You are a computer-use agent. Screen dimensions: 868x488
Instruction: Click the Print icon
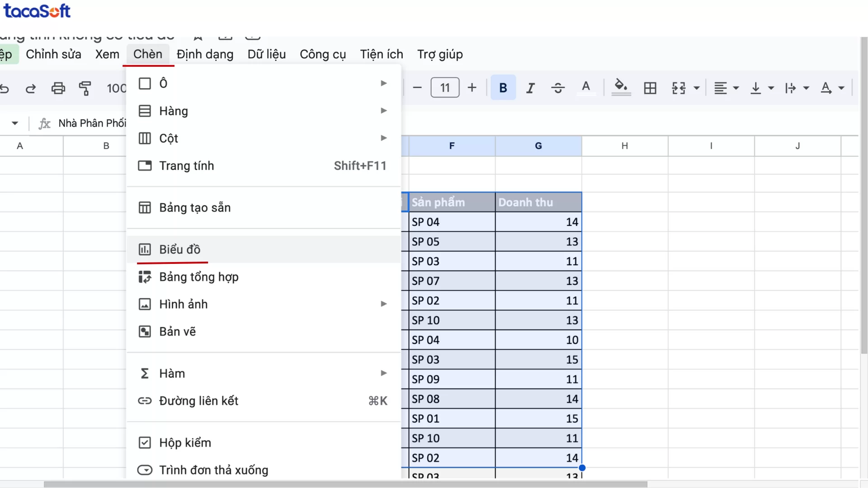click(x=58, y=88)
